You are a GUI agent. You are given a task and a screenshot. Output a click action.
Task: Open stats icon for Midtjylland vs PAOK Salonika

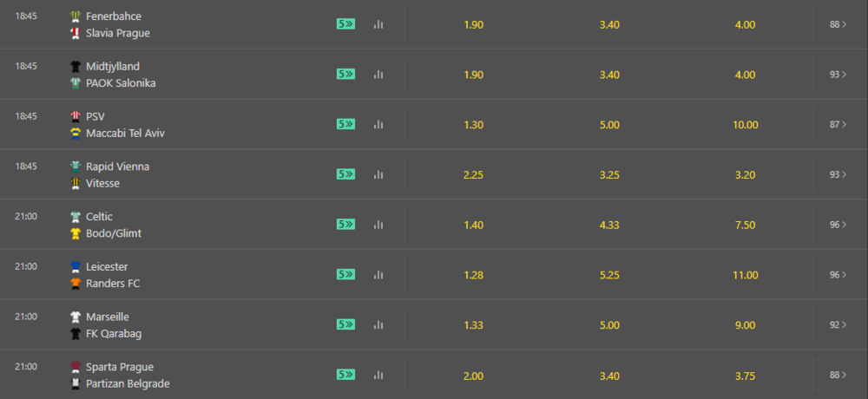point(378,74)
